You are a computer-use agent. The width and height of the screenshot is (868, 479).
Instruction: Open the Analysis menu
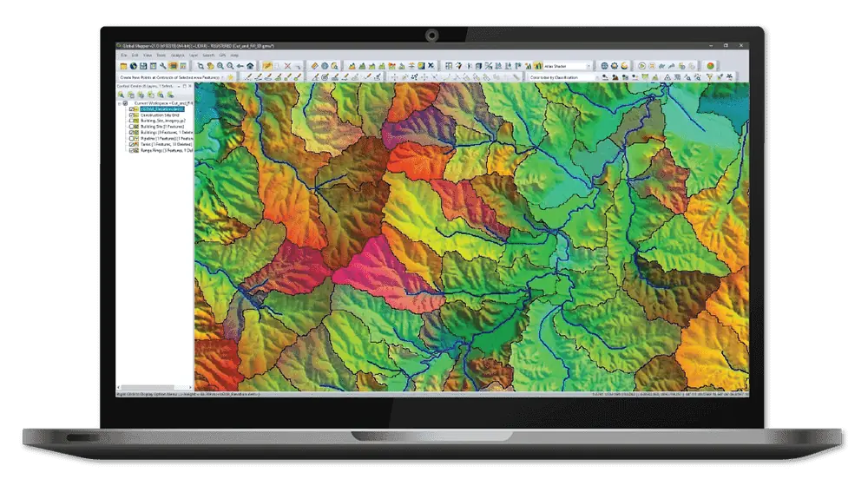pos(177,56)
